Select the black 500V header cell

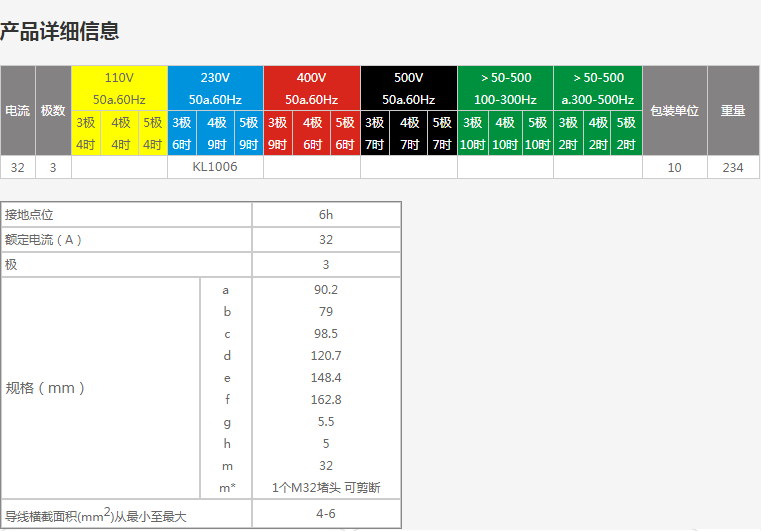point(409,88)
